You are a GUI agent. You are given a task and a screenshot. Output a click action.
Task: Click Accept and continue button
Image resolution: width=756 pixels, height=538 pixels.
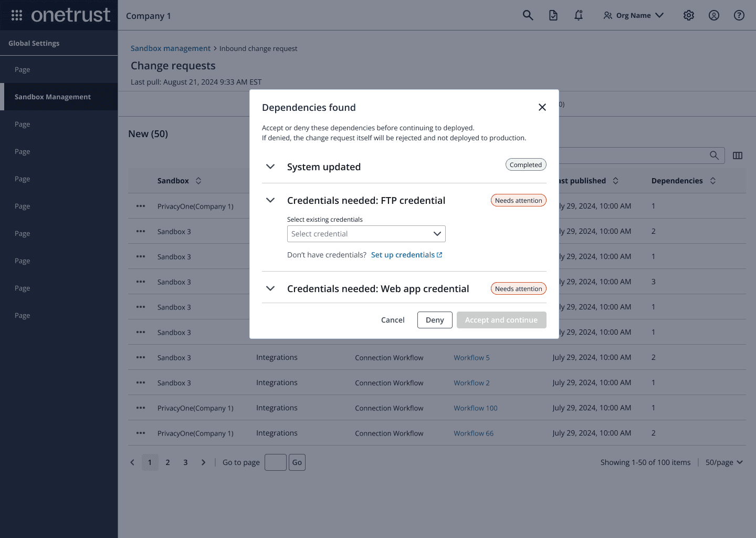501,320
